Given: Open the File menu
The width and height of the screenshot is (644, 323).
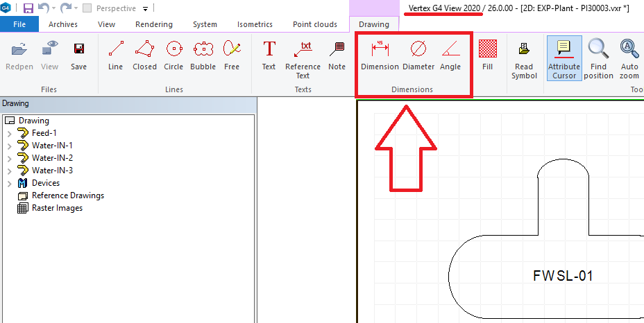Looking at the screenshot, I should [x=19, y=24].
